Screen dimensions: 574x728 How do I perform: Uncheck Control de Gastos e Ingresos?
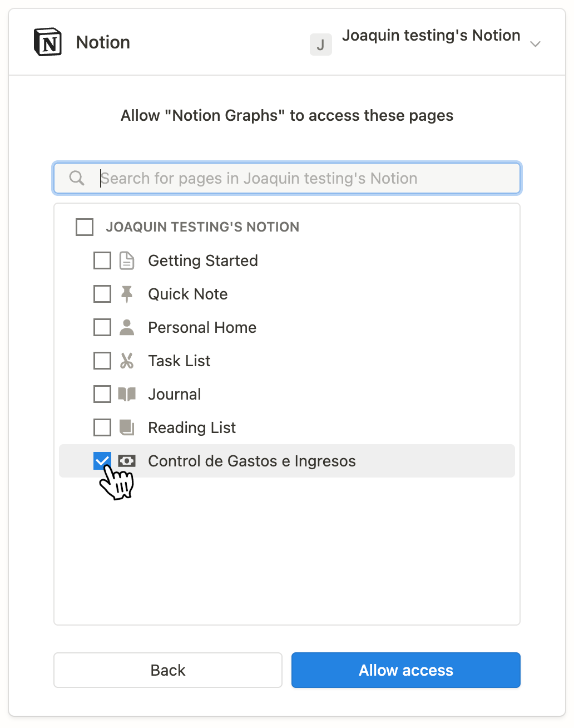(x=102, y=461)
